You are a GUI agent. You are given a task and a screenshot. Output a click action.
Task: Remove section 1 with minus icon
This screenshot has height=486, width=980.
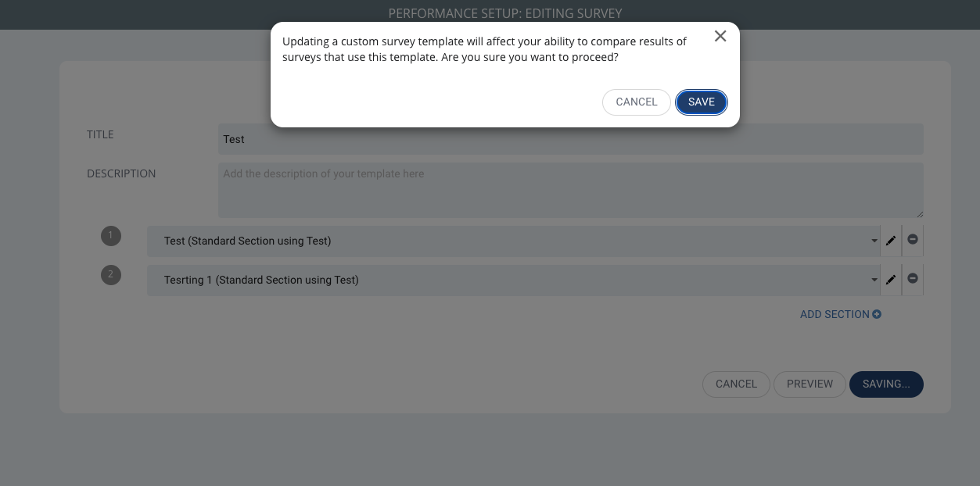913,241
